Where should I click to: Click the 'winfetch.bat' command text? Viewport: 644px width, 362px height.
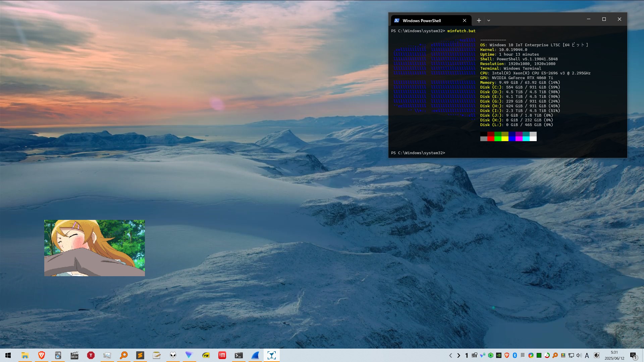[461, 31]
